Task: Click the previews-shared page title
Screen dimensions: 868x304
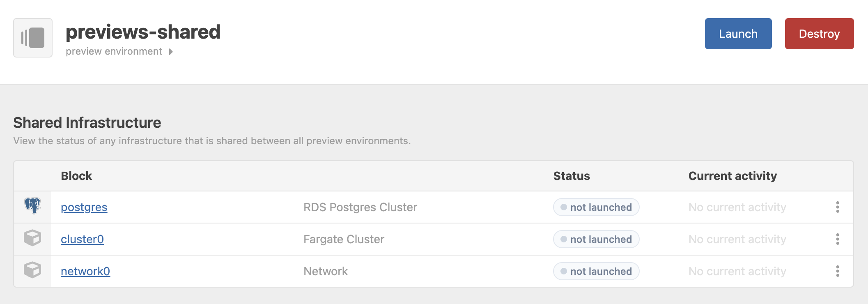Action: 143,32
